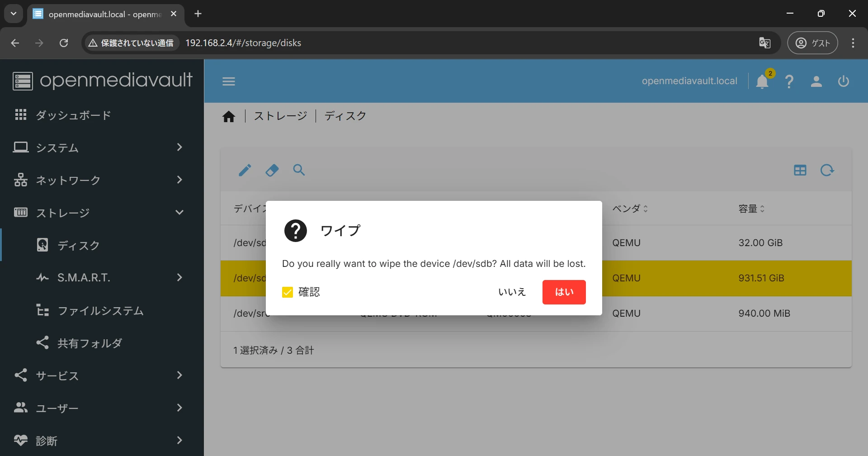Open the browser three-dot menu

[853, 43]
